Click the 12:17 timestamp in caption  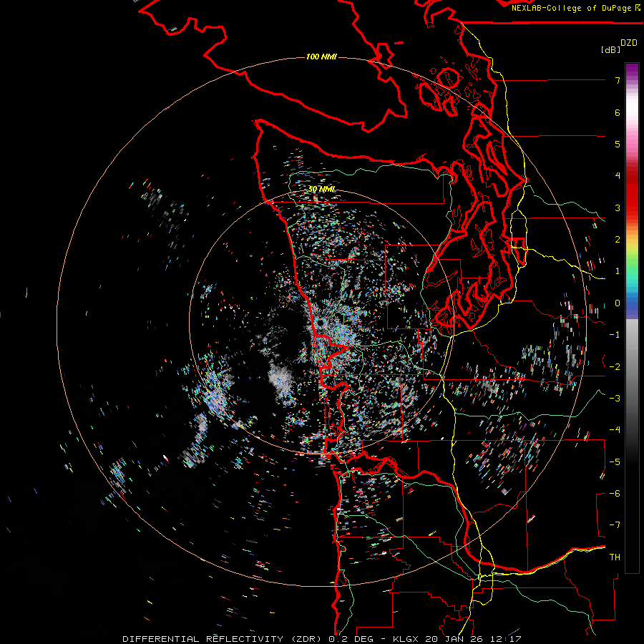(505, 639)
